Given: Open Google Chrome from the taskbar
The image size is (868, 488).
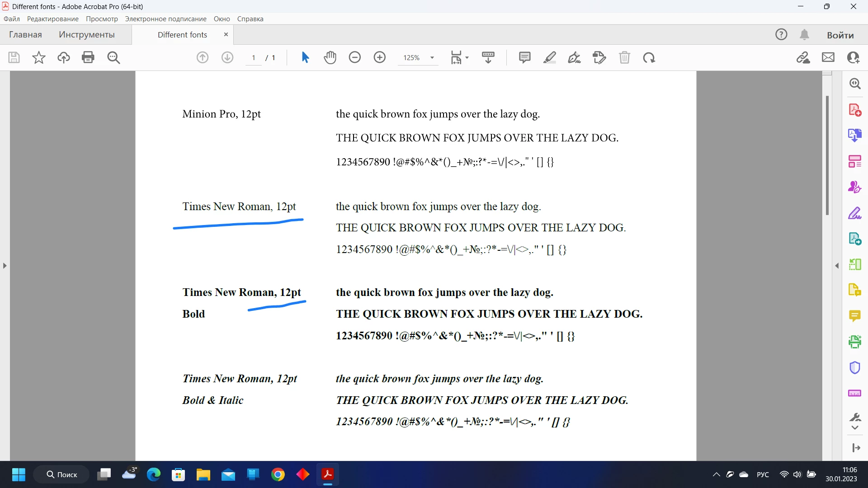Looking at the screenshot, I should pyautogui.click(x=278, y=474).
